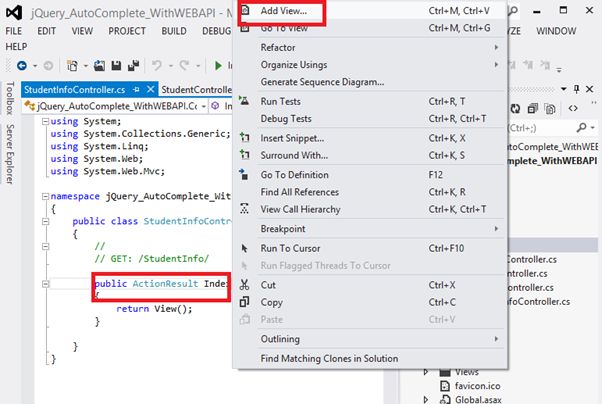This screenshot has width=602, height=404.
Task: Select Debug Tests menu entry
Action: [x=371, y=119]
